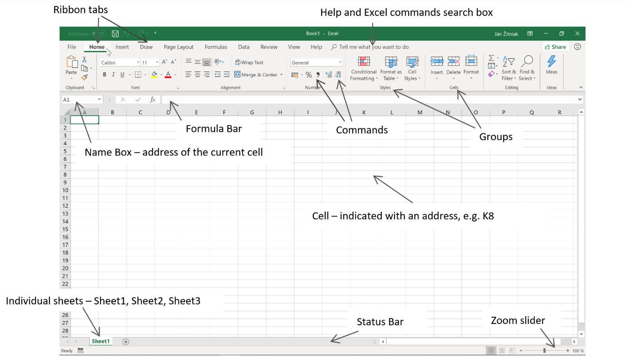The height and width of the screenshot is (364, 631).
Task: Switch to Page Break Preview in status bar
Action: 512,351
